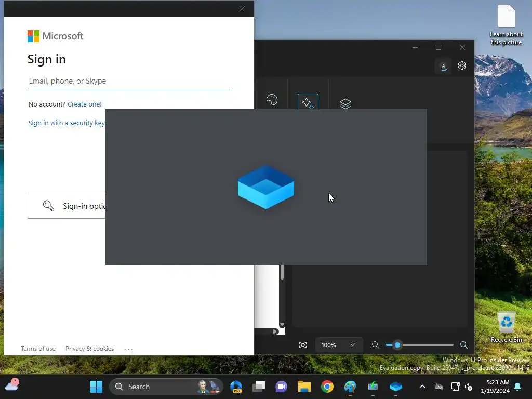Open the notification bell icon
The height and width of the screenshot is (399, 532).
click(518, 387)
